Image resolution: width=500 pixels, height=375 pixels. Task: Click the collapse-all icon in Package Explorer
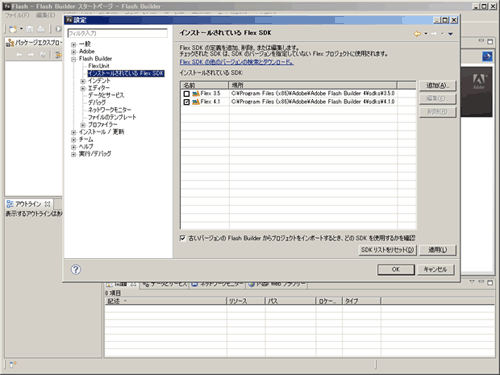tap(43, 55)
